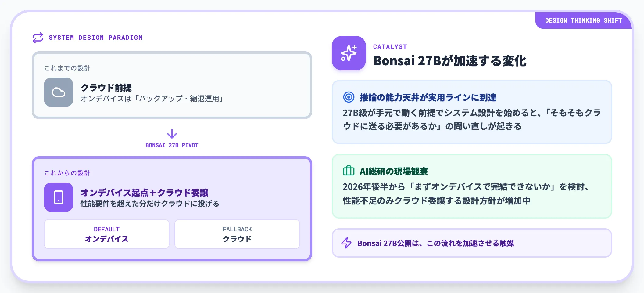644x293 pixels.
Task: Click the 推論の能力天井が実用ラインに到達 heading
Action: tap(428, 97)
